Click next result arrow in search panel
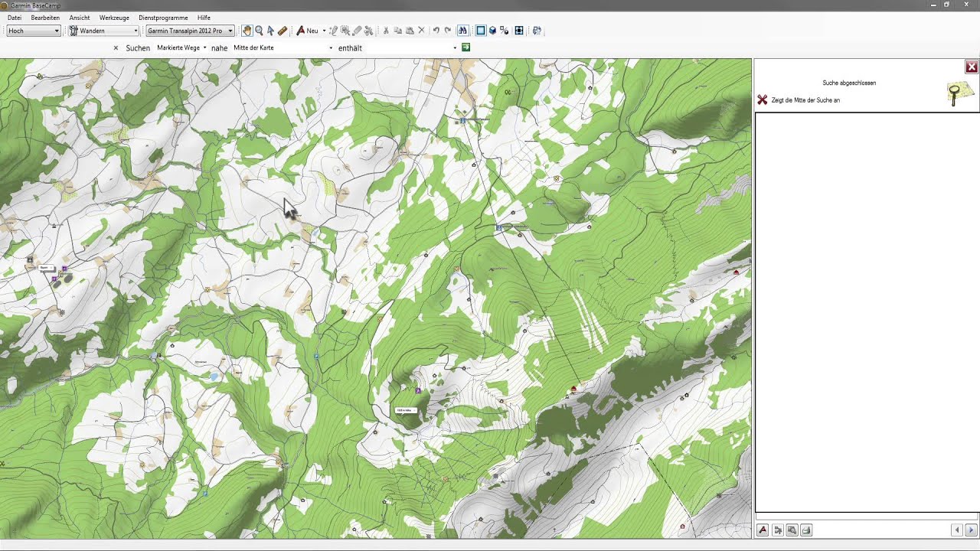The image size is (980, 551). [971, 530]
